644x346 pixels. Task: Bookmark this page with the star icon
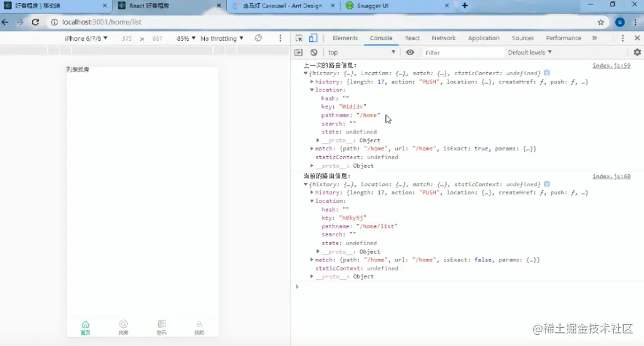point(601,22)
